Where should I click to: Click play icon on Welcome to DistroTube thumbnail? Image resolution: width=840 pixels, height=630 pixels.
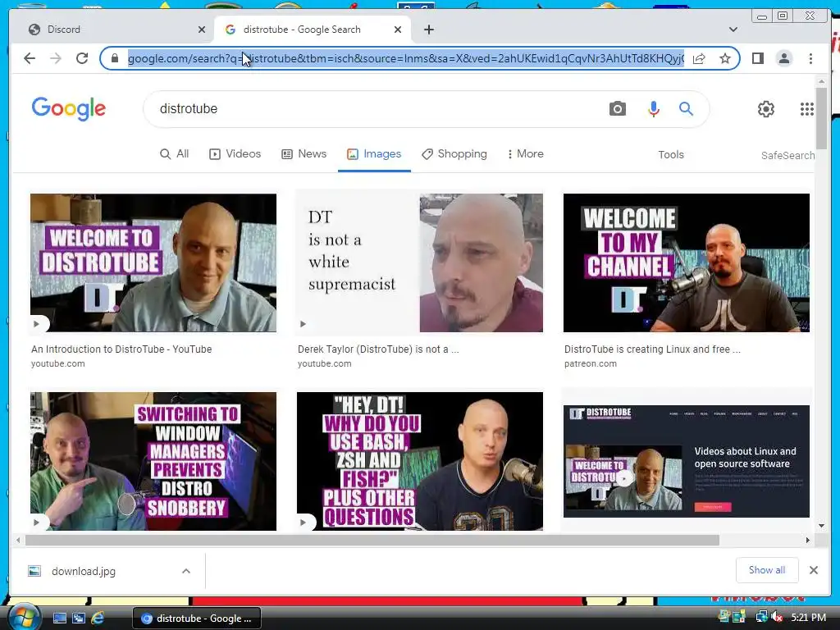pyautogui.click(x=36, y=323)
